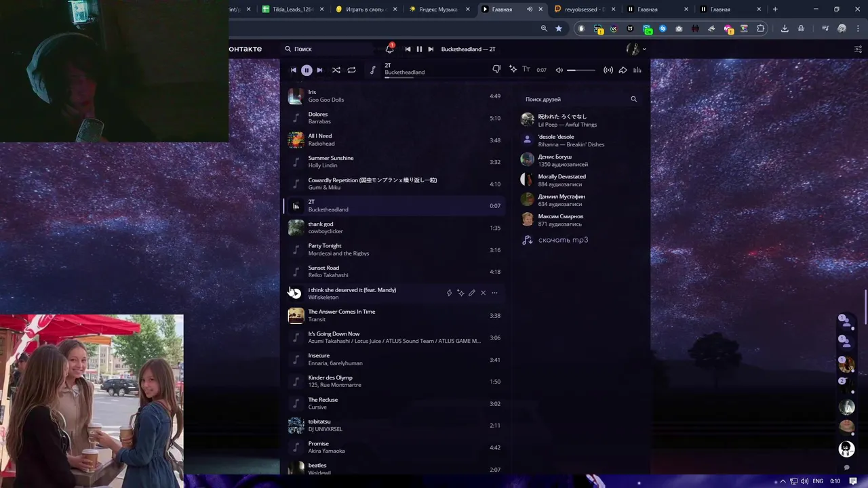Click the скачать mp3 button
The width and height of the screenshot is (868, 488).
[555, 240]
